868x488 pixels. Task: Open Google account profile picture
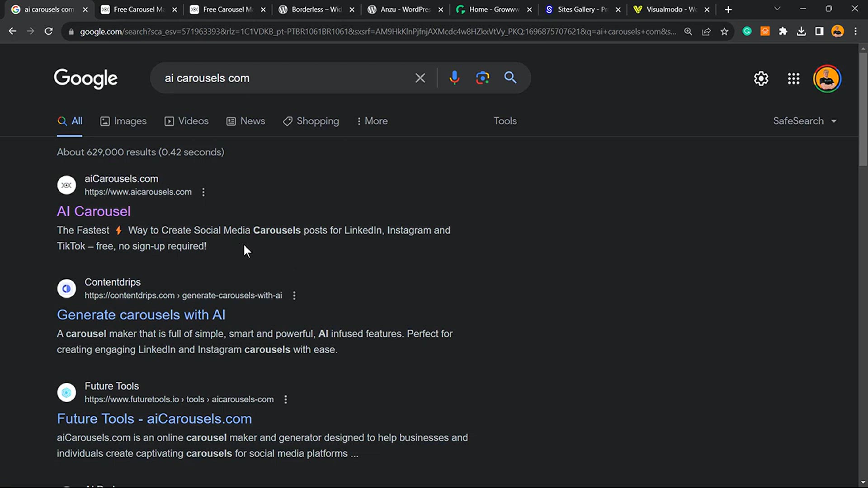coord(827,79)
